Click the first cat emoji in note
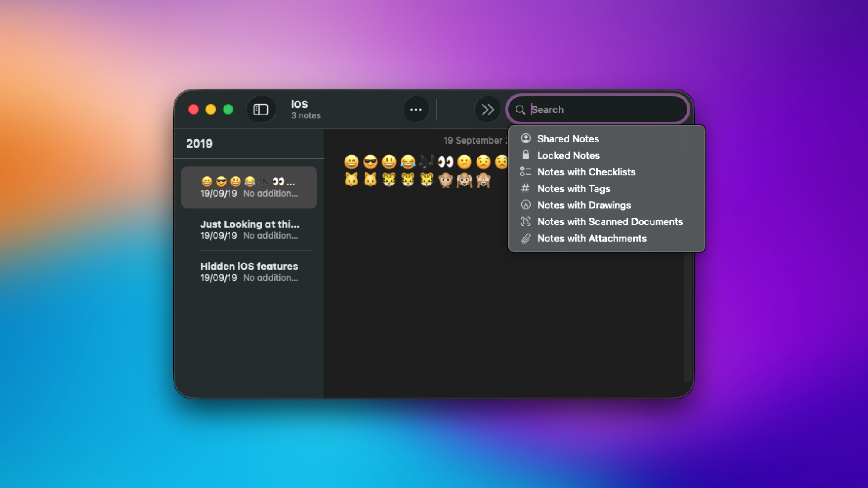 pyautogui.click(x=351, y=179)
